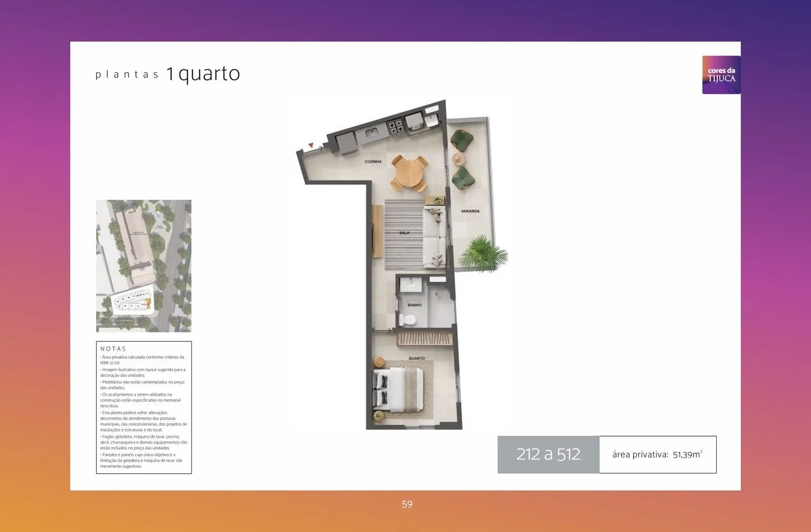Click the double bed in the bedroom
The height and width of the screenshot is (532, 811).
(398, 390)
